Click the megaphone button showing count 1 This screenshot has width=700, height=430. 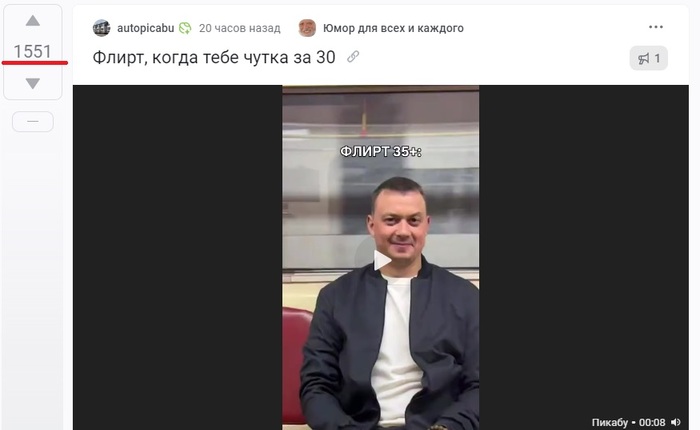pos(649,58)
